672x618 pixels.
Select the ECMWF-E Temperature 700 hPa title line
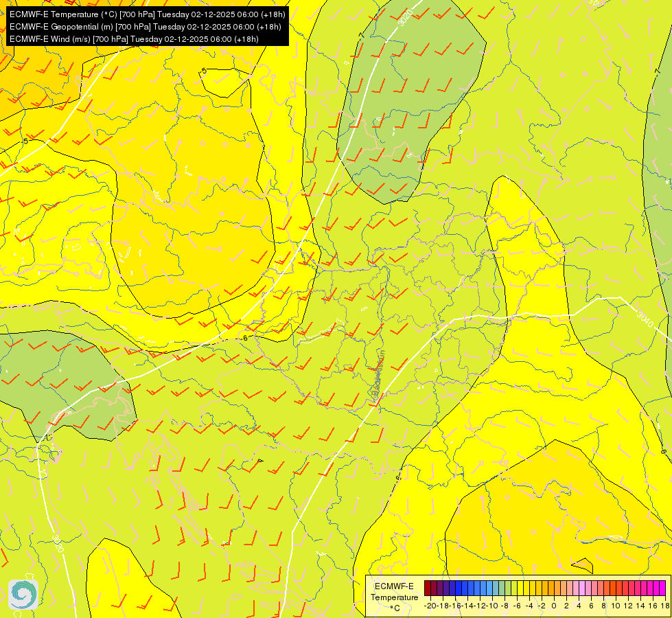coord(147,14)
